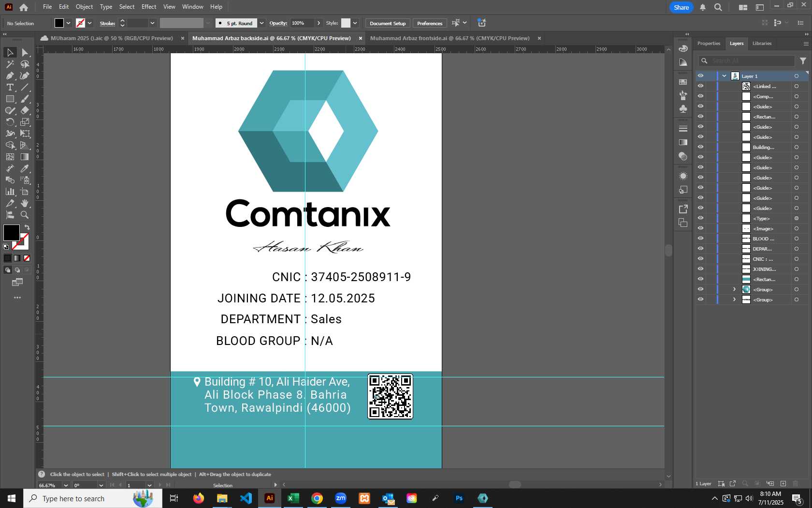The width and height of the screenshot is (812, 508).
Task: Select the Rectangle tool
Action: pos(10,99)
